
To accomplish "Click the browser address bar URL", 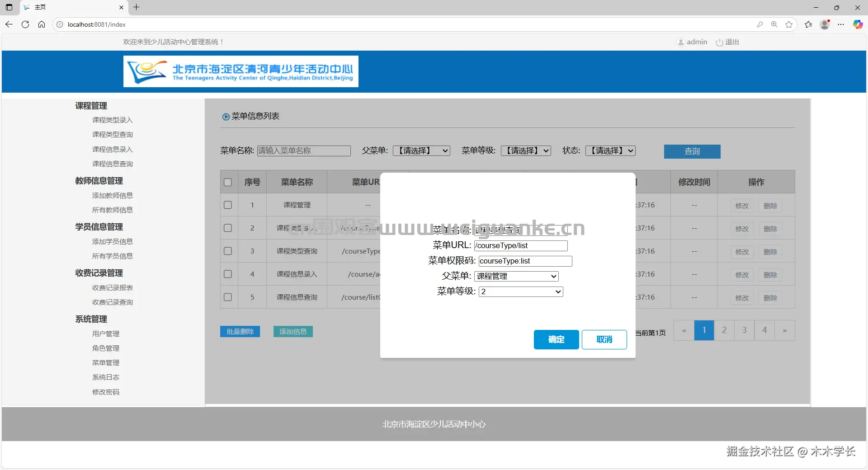I will [96, 24].
